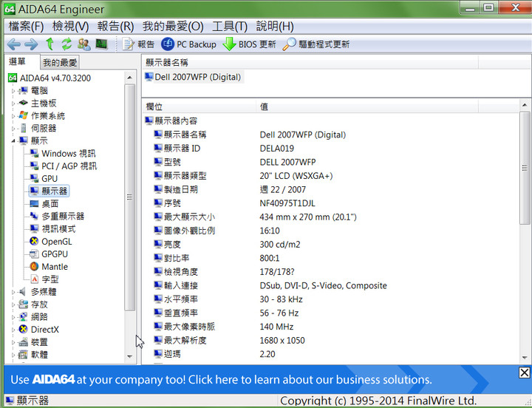Click the 顯示器名稱 column header

point(310,62)
